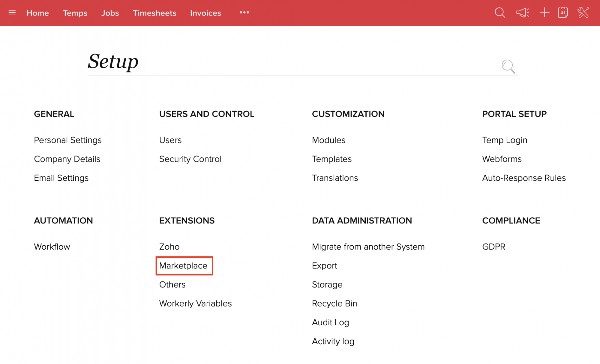
Task: Expand the three-dots more modules menu
Action: tap(244, 13)
